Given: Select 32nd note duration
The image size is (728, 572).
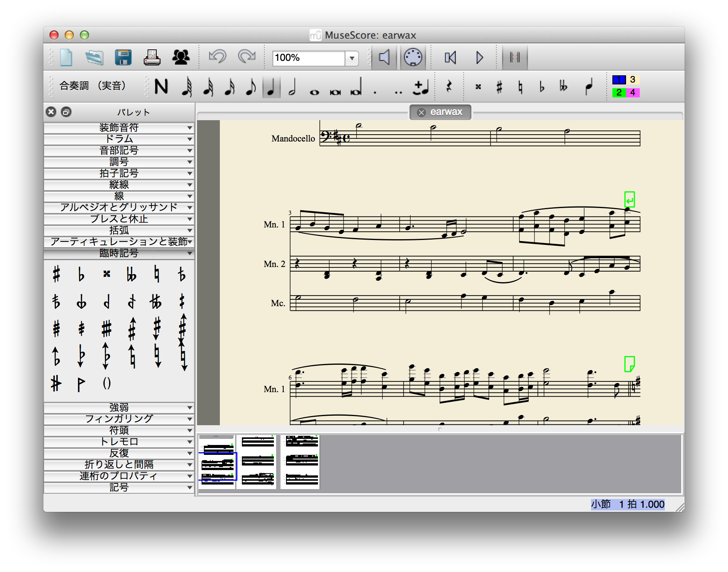Looking at the screenshot, I should [x=208, y=87].
